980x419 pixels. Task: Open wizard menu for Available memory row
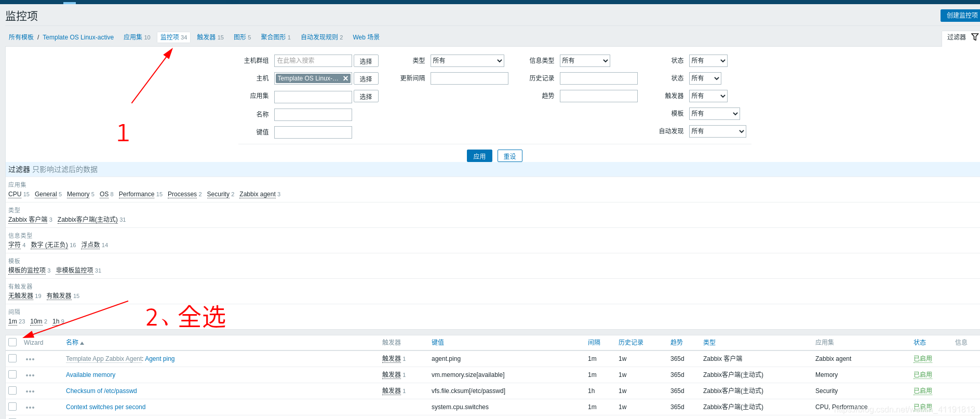[30, 375]
